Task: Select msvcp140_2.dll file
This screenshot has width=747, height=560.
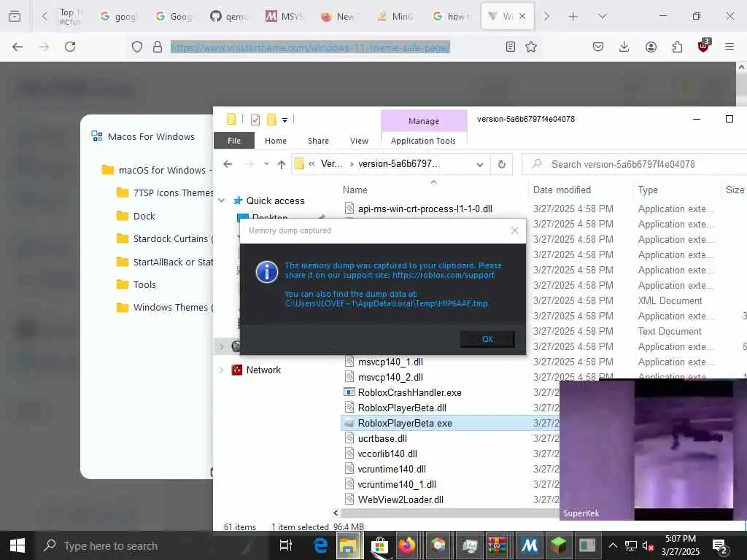Action: [390, 377]
